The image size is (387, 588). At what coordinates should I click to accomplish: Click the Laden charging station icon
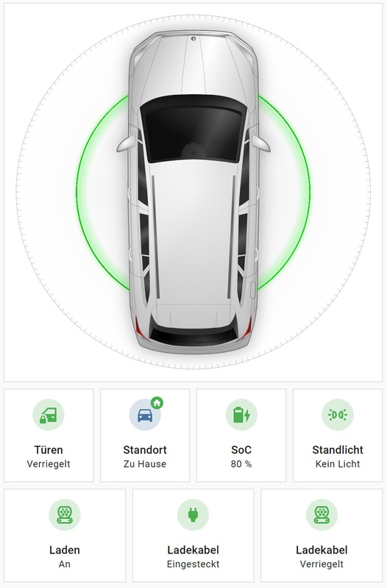click(x=65, y=515)
